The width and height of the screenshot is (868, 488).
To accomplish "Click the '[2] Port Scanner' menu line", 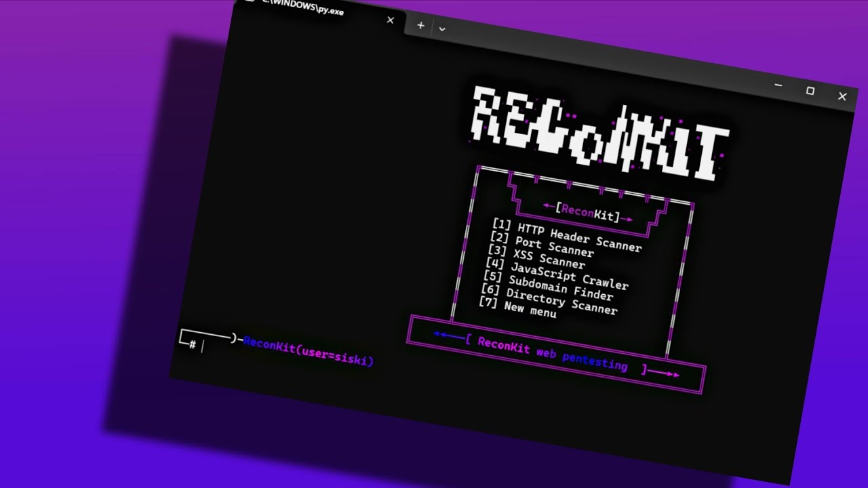I will (x=542, y=245).
